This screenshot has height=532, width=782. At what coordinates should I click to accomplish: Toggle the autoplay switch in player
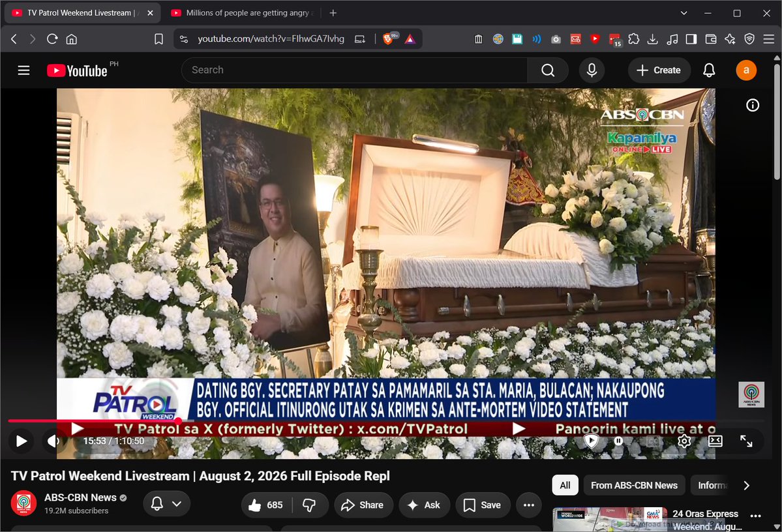(618, 441)
